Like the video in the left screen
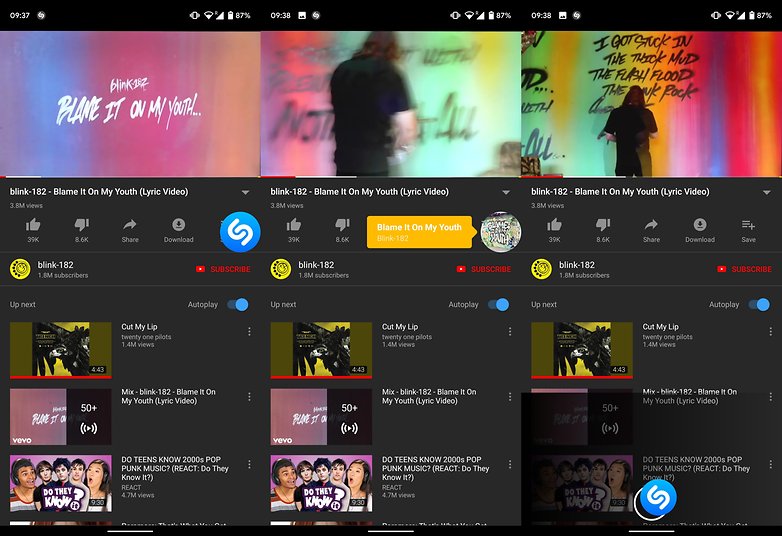Viewport: 782px width, 536px height. (x=33, y=225)
